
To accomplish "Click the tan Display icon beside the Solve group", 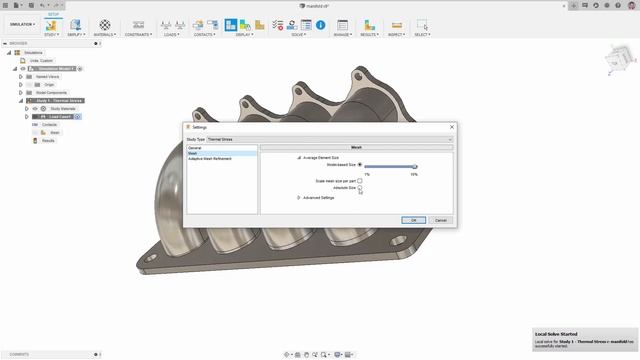I will 260,25.
